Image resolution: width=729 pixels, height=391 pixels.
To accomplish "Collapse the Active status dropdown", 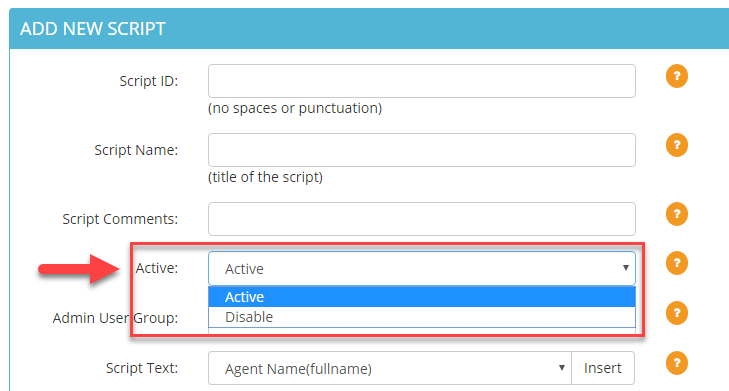I will [x=422, y=269].
